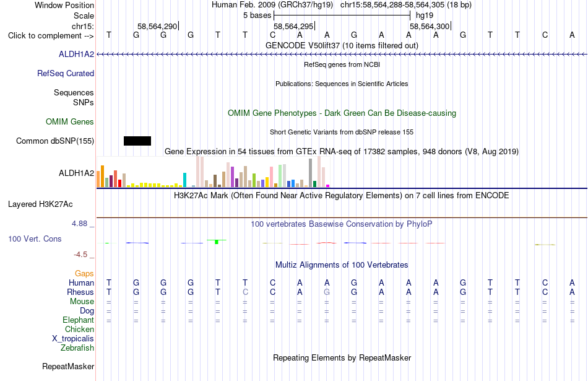The height and width of the screenshot is (381, 588).
Task: Click the Multiz Alignments of 100 Vertebrates title
Action: 342,265
